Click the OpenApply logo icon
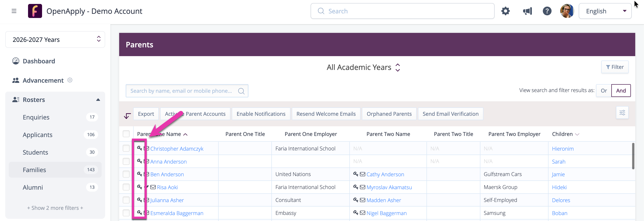The width and height of the screenshot is (644, 221). [35, 11]
